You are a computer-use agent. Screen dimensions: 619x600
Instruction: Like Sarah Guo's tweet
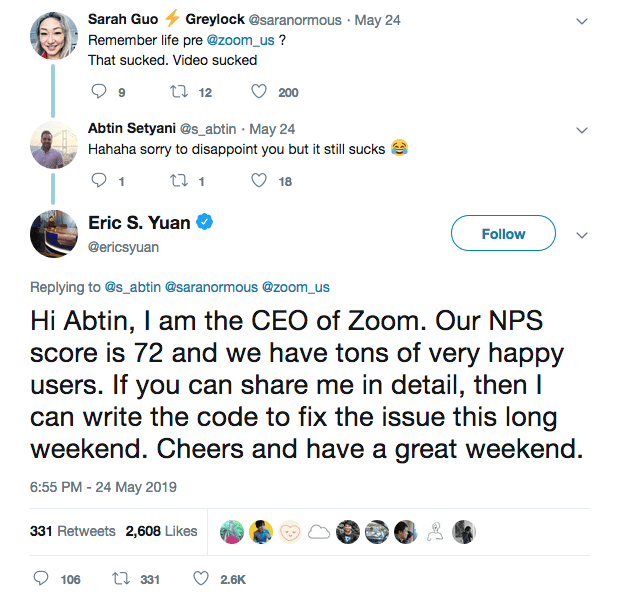(x=259, y=92)
